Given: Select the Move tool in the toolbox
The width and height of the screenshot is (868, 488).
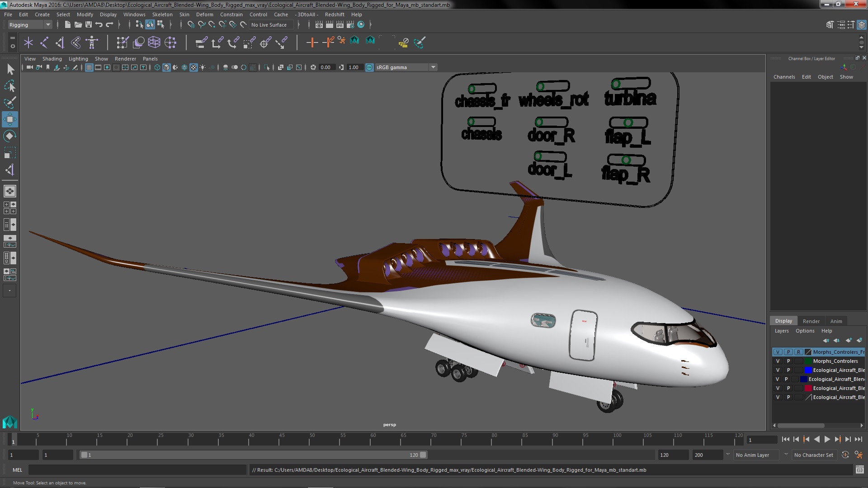Looking at the screenshot, I should pos(9,120).
